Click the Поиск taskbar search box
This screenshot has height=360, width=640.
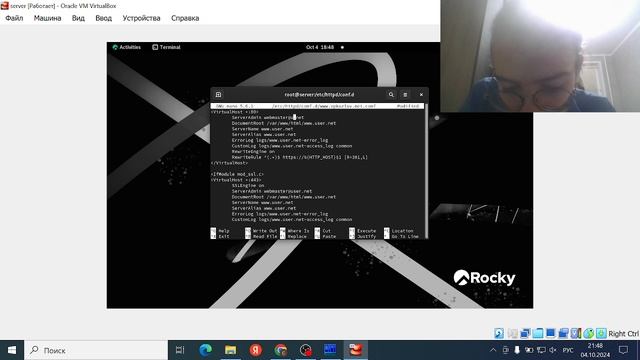pos(96,350)
